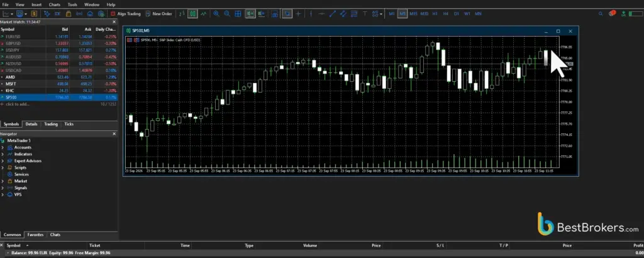Select the SP500 row in Market Watch
The width and height of the screenshot is (644, 258).
tap(58, 98)
